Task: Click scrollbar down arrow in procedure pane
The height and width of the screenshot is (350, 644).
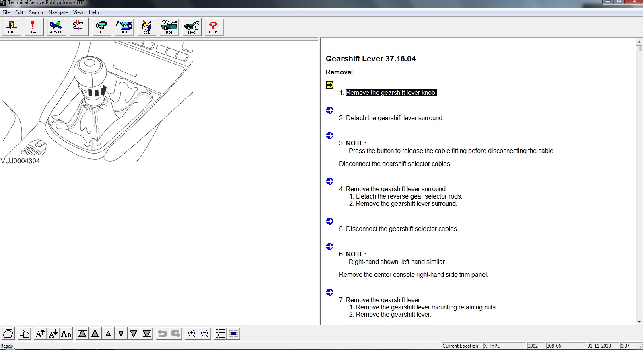Action: pyautogui.click(x=639, y=322)
